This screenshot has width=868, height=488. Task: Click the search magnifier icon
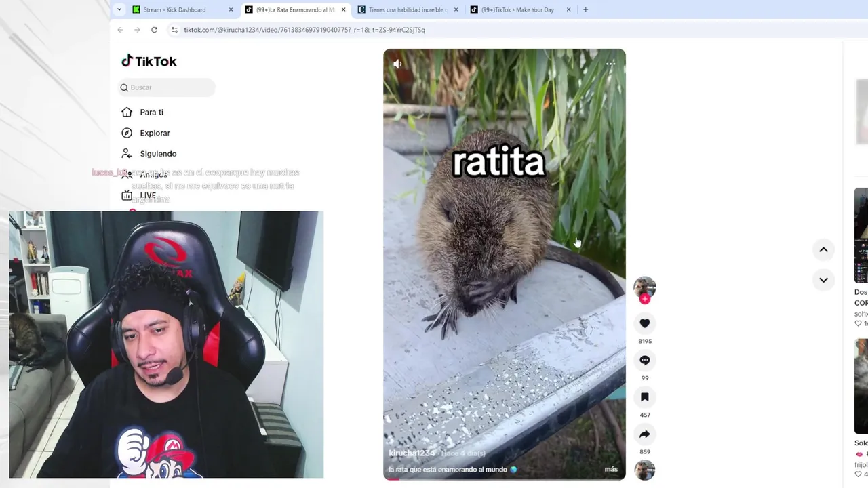coord(124,87)
